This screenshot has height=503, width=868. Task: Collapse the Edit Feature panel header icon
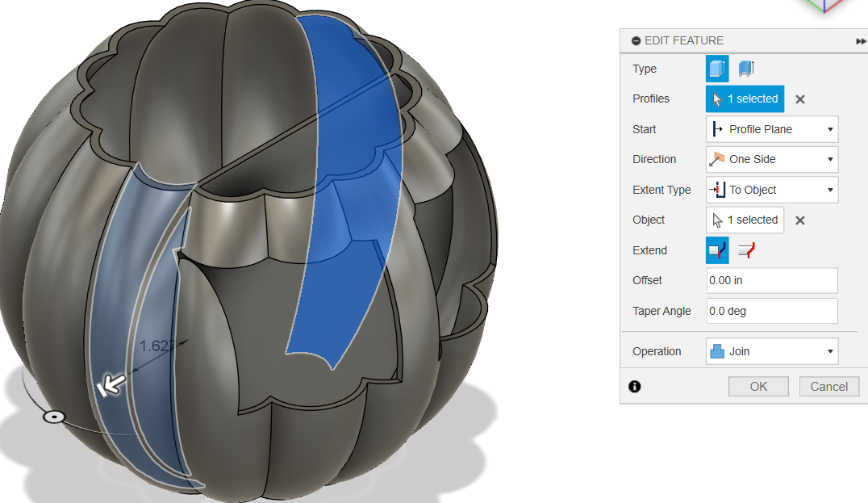(x=636, y=41)
